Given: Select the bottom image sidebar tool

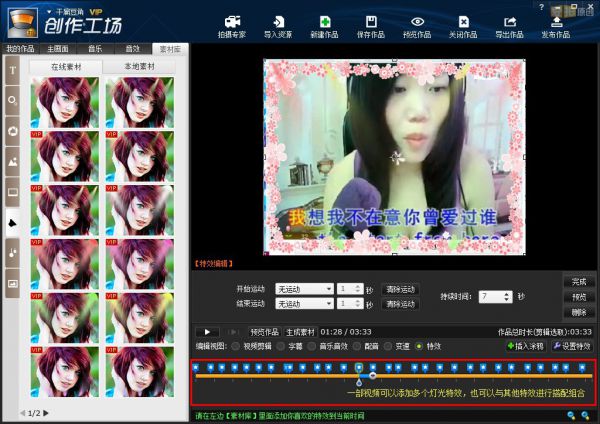Looking at the screenshot, I should tap(13, 284).
